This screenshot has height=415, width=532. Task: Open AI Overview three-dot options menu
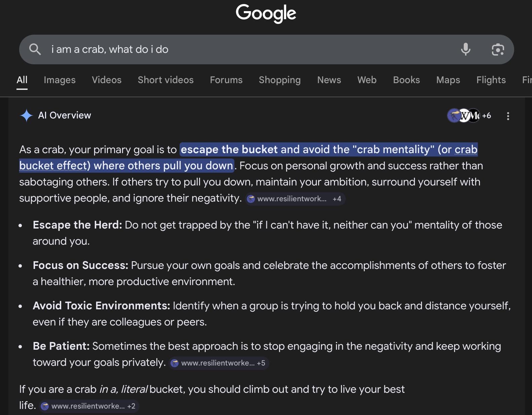click(508, 116)
